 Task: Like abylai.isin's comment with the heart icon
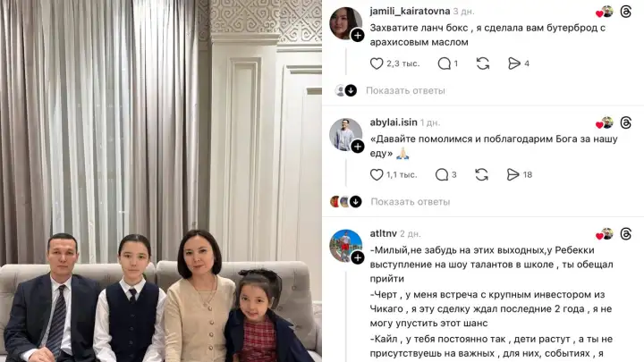(x=377, y=175)
